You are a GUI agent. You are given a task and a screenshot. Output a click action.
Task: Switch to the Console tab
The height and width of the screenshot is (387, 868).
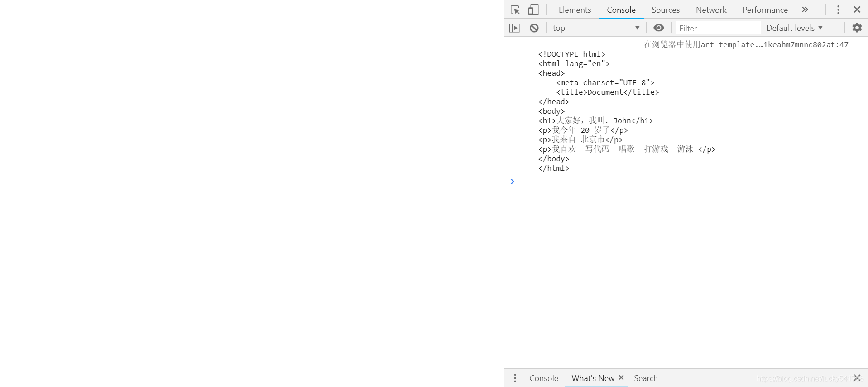[x=621, y=10]
